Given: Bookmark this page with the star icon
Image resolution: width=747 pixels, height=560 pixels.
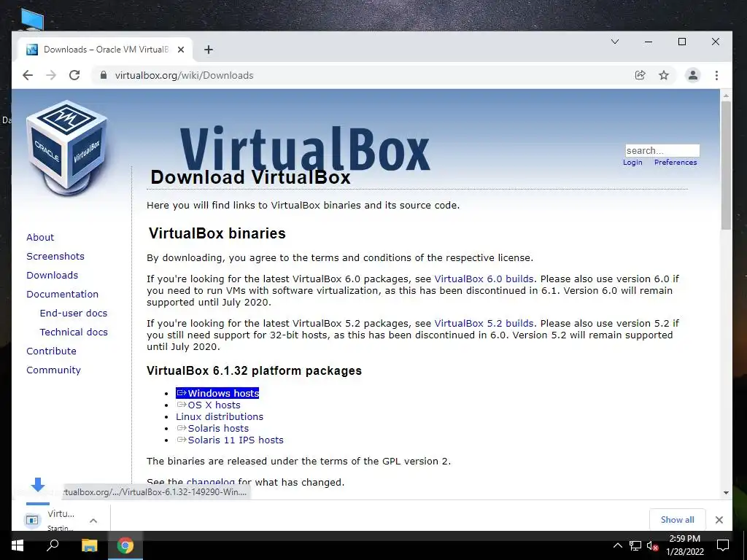Looking at the screenshot, I should (x=664, y=75).
